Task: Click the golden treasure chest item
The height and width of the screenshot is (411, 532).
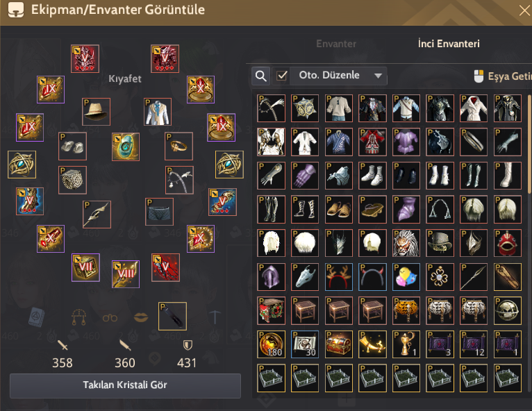Action: tap(339, 344)
